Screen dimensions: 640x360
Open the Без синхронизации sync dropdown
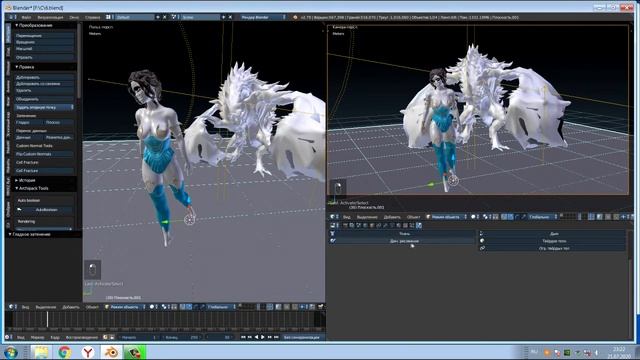303,337
